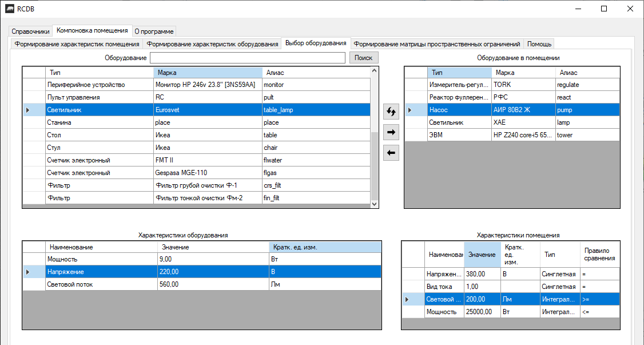
Task: Click row selector arrow beside Насос row
Action: 410,110
